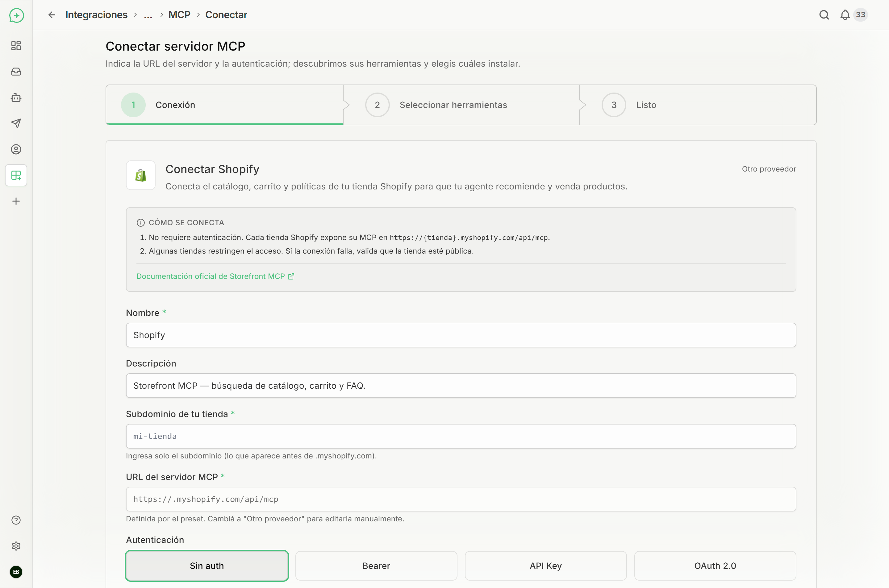Click the Conectar servidor MCP heading
Image resolution: width=889 pixels, height=588 pixels.
click(x=175, y=46)
